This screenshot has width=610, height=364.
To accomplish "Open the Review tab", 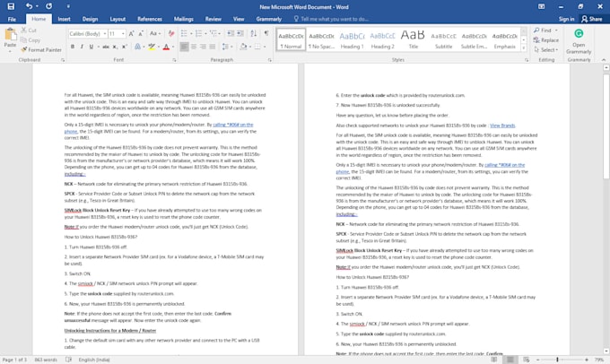I will 213,19.
